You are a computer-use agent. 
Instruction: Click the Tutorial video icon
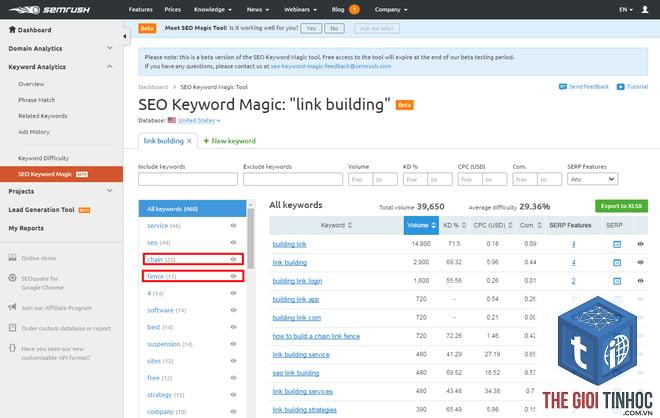[x=620, y=87]
